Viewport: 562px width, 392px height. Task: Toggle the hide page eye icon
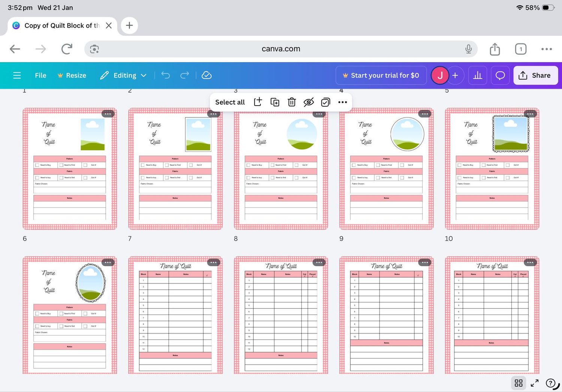308,102
